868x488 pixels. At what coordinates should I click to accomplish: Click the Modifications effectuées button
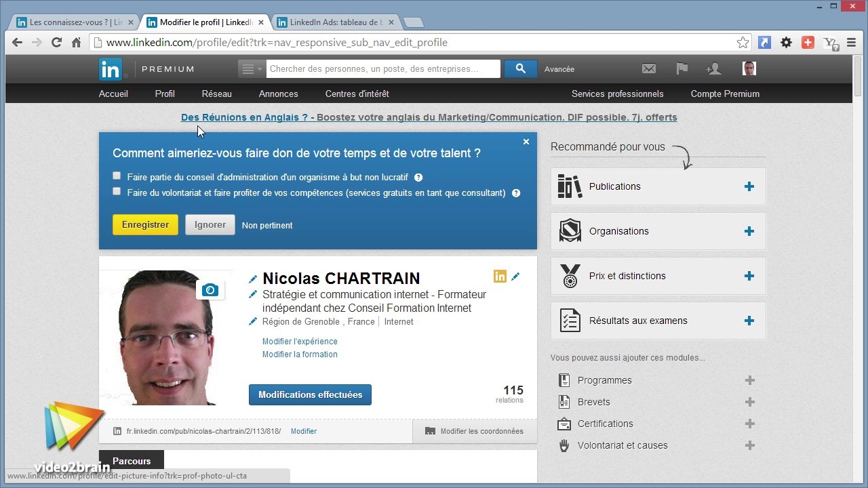[310, 394]
